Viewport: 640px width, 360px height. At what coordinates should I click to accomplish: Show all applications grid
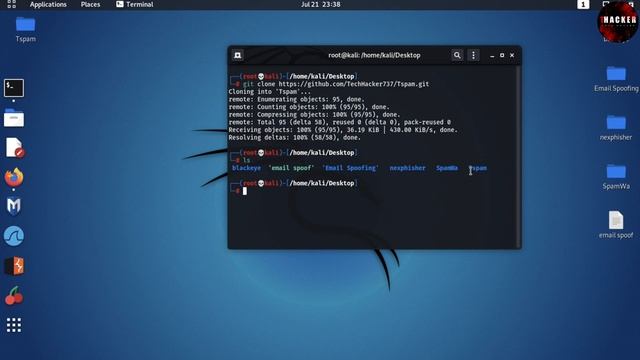click(x=14, y=325)
